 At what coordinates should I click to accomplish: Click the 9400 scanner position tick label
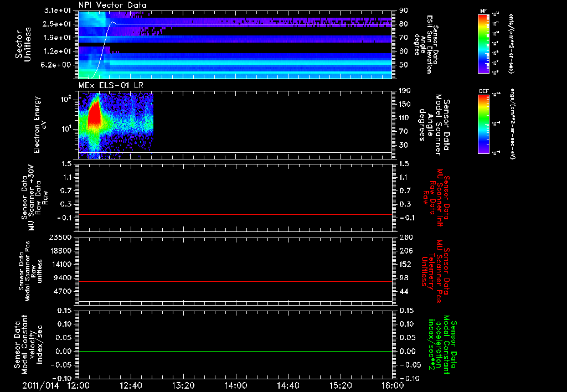[x=63, y=278]
